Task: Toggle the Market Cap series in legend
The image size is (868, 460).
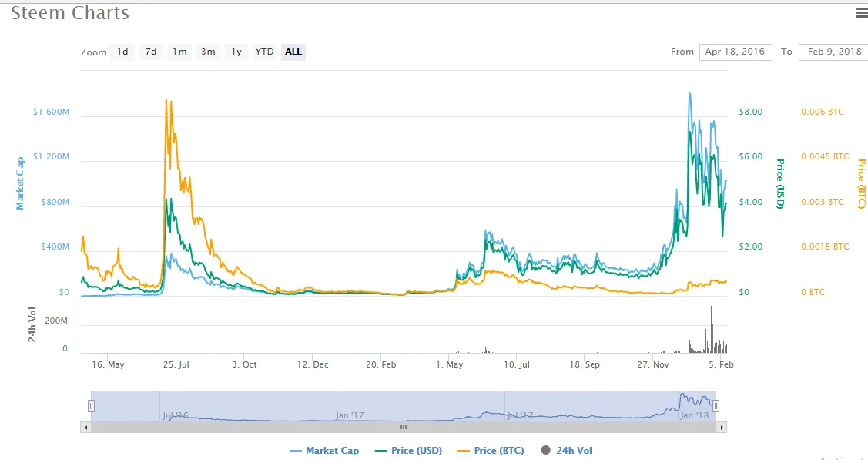Action: pyautogui.click(x=324, y=451)
